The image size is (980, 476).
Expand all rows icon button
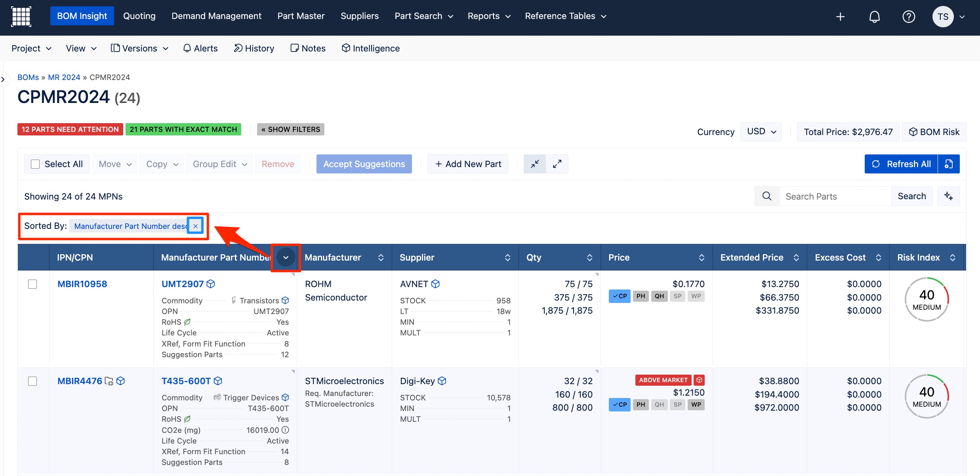coord(557,164)
